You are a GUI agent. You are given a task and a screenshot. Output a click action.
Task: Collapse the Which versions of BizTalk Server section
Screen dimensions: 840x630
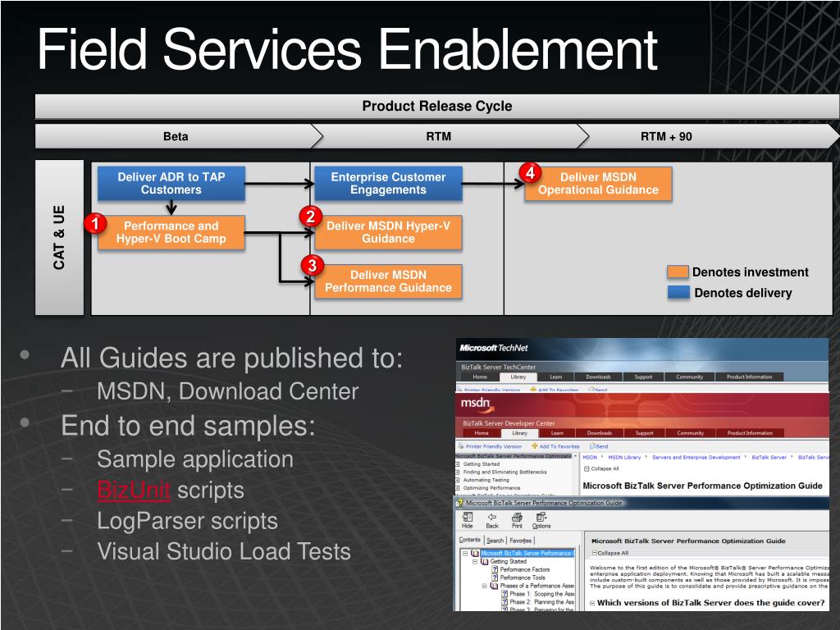click(592, 603)
